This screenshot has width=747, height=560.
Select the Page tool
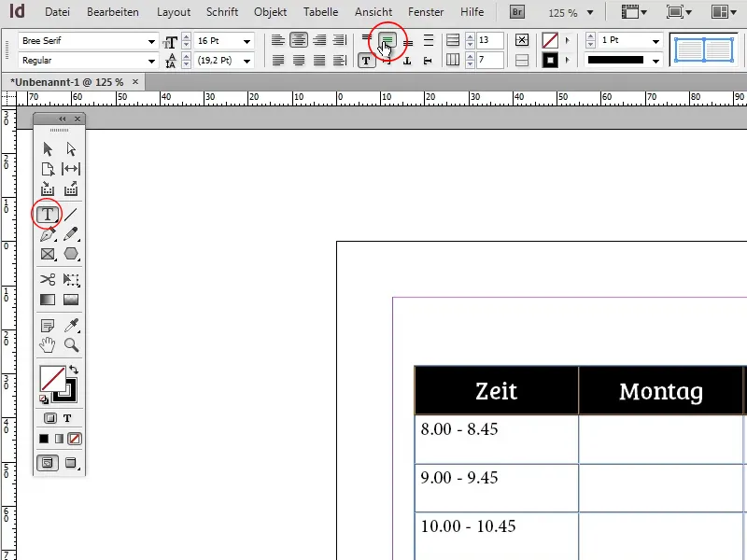click(x=48, y=169)
